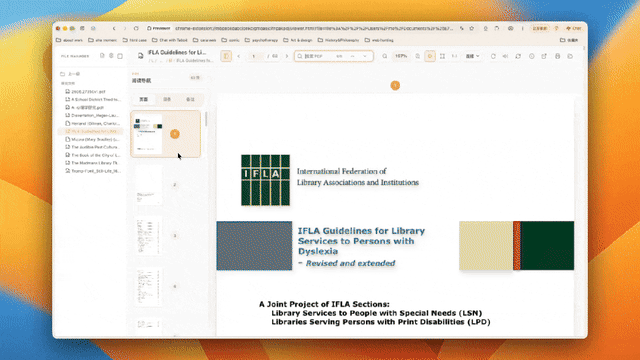This screenshot has width=640, height=360.
Task: Click the fit-to-screen icon
Action: (x=442, y=56)
